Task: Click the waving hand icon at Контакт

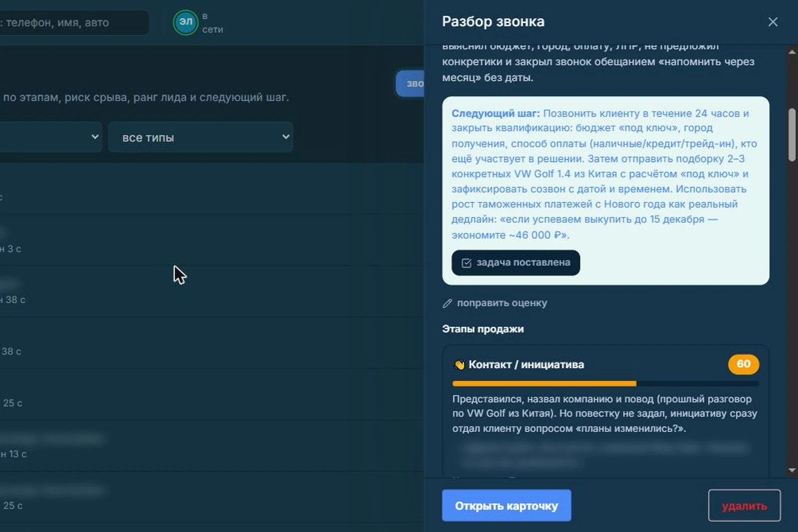Action: click(x=459, y=364)
